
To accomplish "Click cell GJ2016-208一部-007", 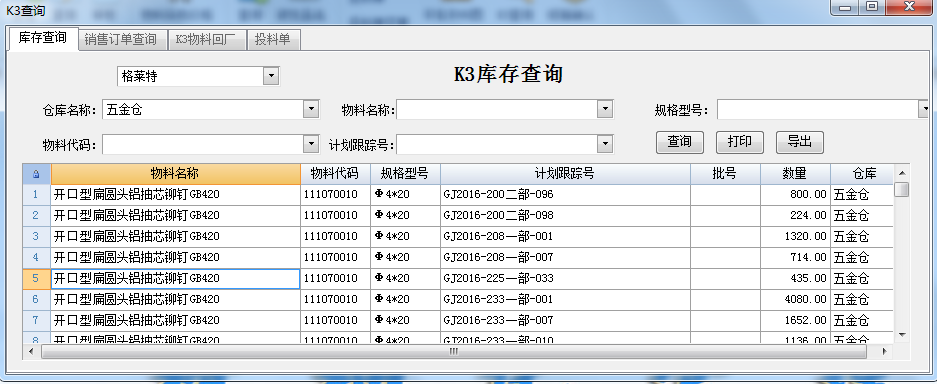I will pyautogui.click(x=565, y=257).
